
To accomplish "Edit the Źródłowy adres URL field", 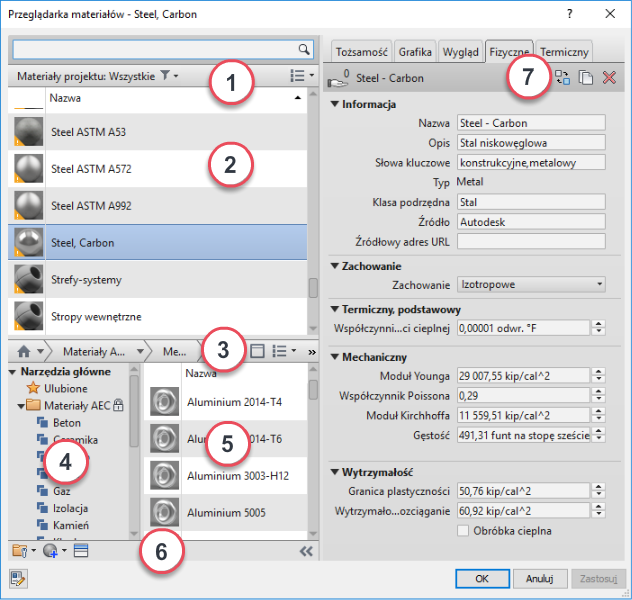I will click(x=531, y=242).
